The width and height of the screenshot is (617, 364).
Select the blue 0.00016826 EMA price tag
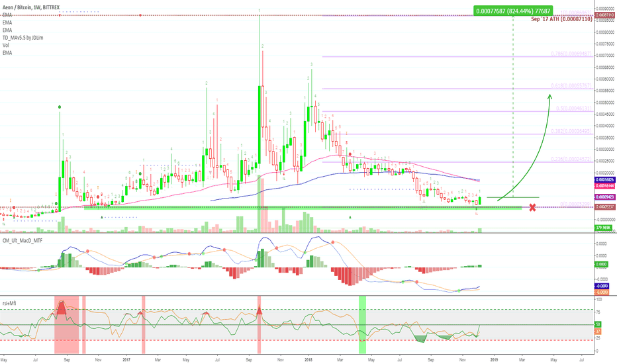(604, 179)
